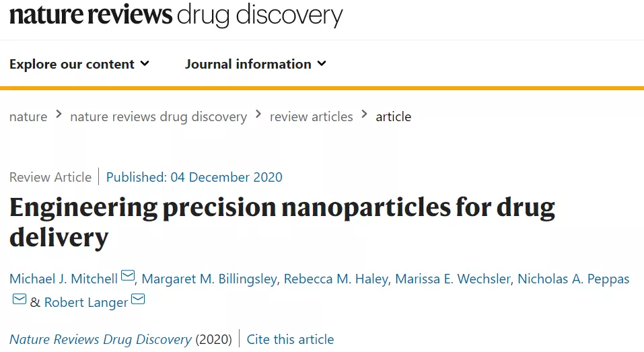
Task: Click the Cite this article link
Action: [290, 339]
